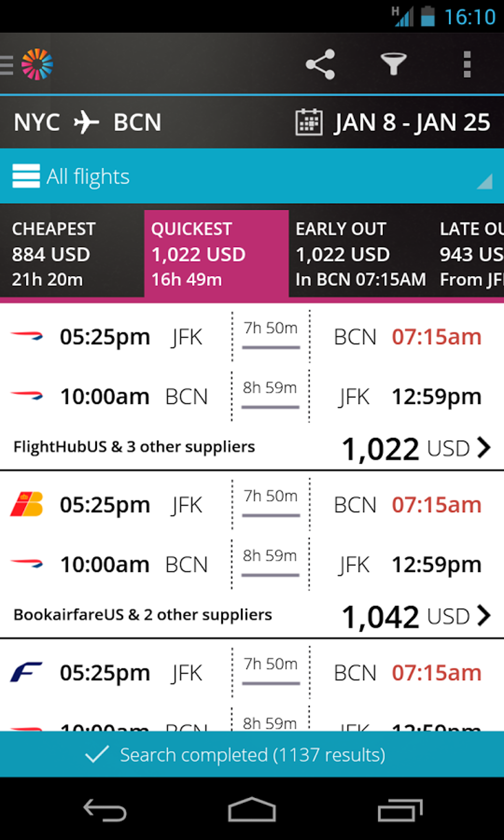The height and width of the screenshot is (840, 504).
Task: Switch to the Early Out tab
Action: (361, 254)
